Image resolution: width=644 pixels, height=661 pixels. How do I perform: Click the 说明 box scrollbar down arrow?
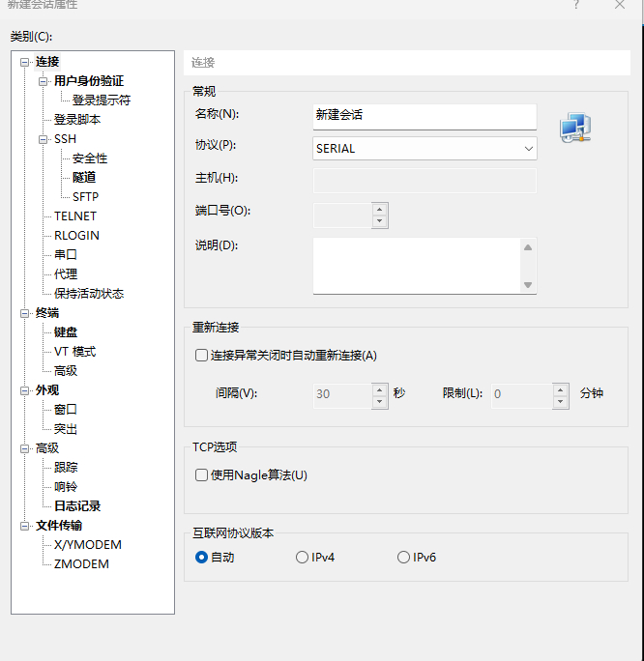[x=528, y=284]
